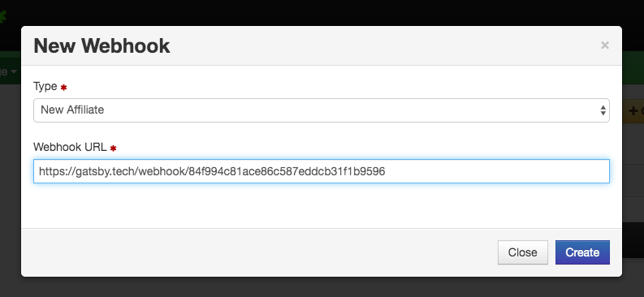
Task: Click the Webhook URL field label
Action: click(x=70, y=147)
